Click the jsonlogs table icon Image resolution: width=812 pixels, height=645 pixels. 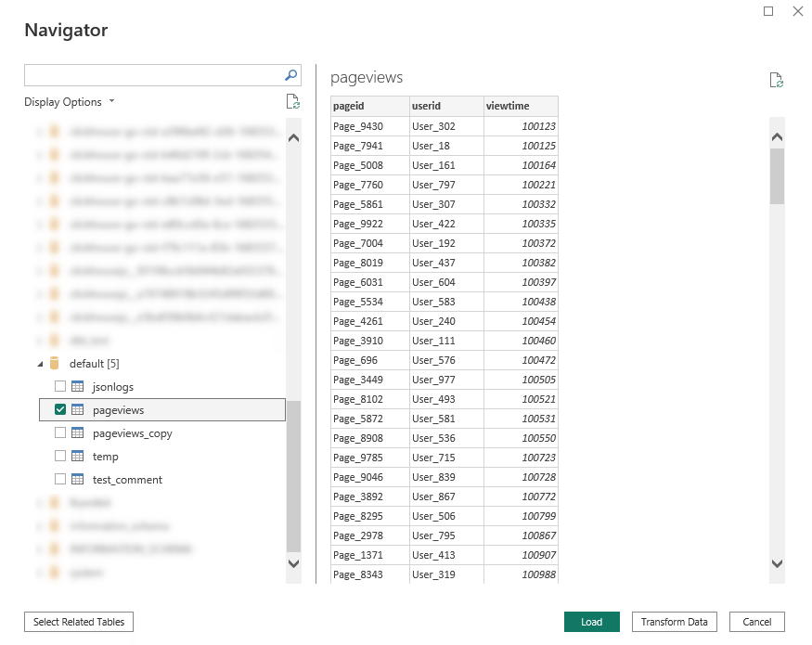tap(78, 387)
